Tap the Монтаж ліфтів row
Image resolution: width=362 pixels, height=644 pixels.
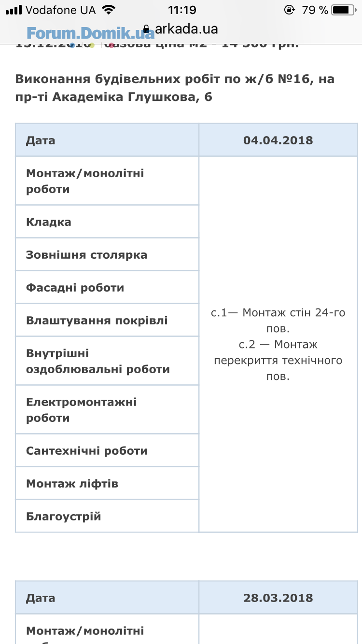pos(107,483)
